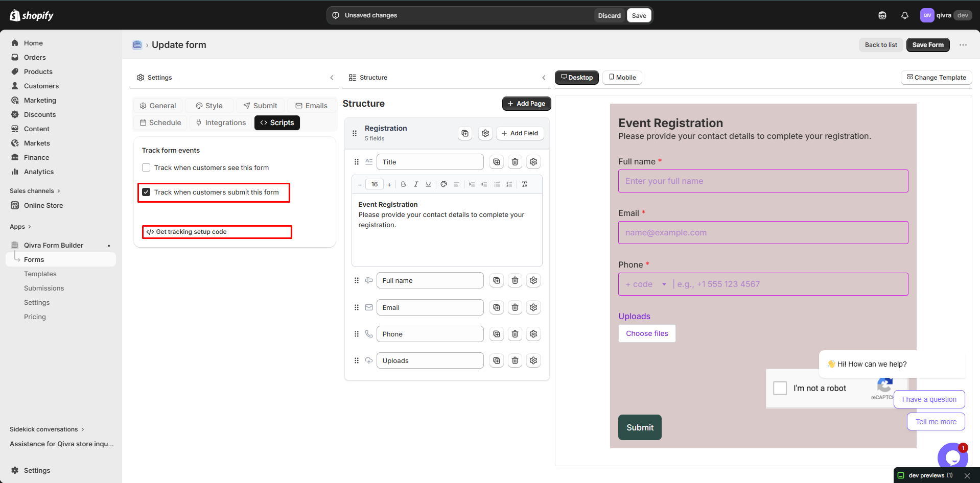Click the Full name preview input
The image size is (980, 483).
[x=763, y=181]
